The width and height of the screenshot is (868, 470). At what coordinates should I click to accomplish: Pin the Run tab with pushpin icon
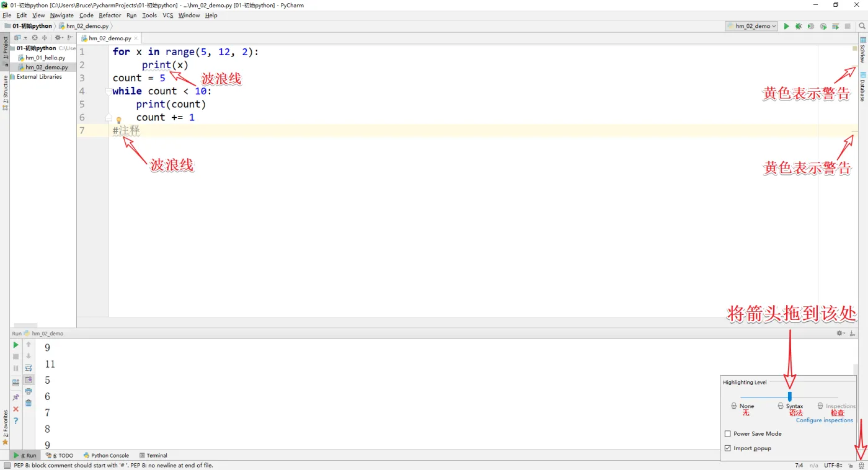16,397
